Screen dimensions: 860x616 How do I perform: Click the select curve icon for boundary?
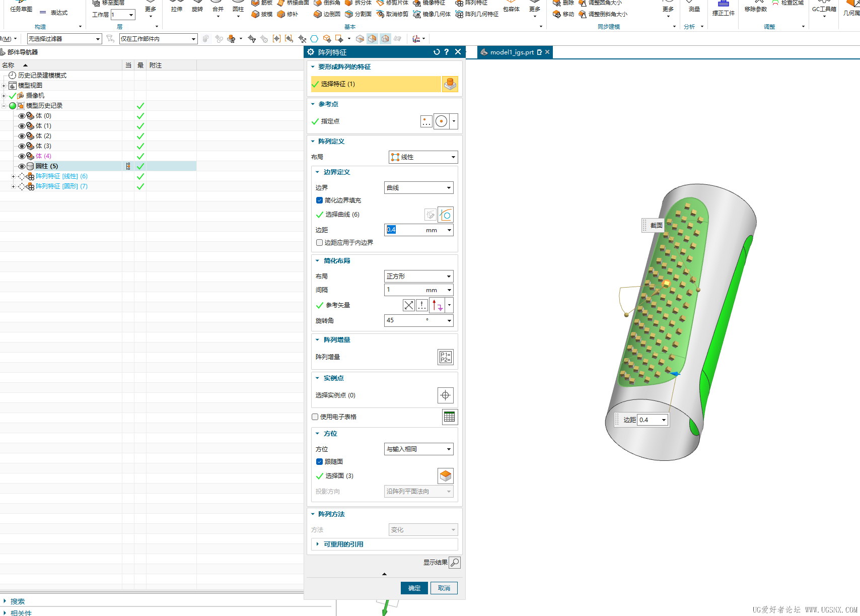(x=445, y=215)
